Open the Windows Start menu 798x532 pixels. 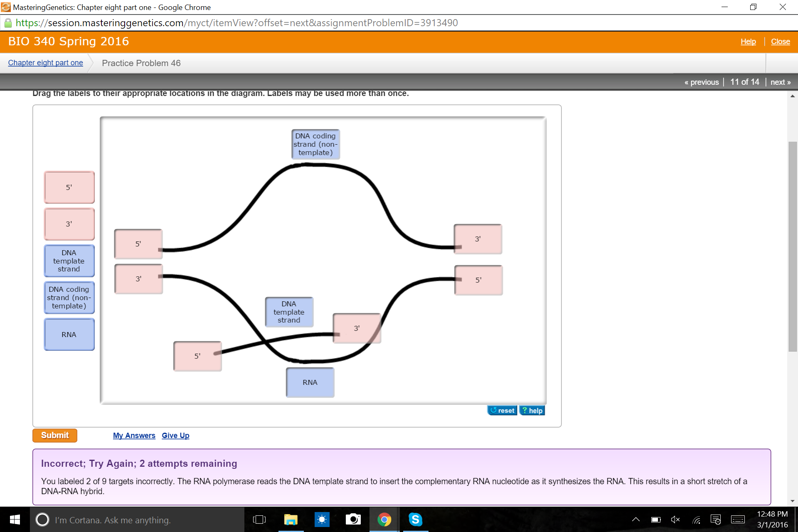click(x=15, y=520)
